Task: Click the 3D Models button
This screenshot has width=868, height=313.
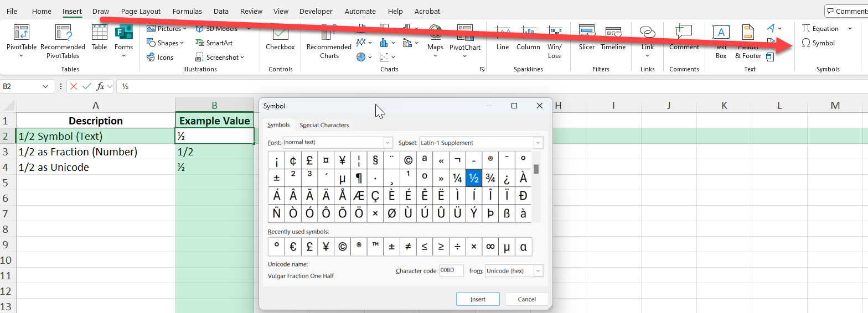Action: pos(217,28)
